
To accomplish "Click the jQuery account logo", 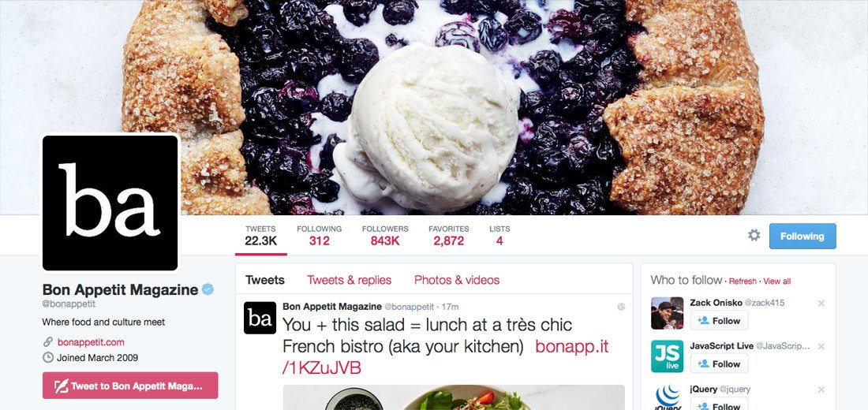I will tap(667, 397).
